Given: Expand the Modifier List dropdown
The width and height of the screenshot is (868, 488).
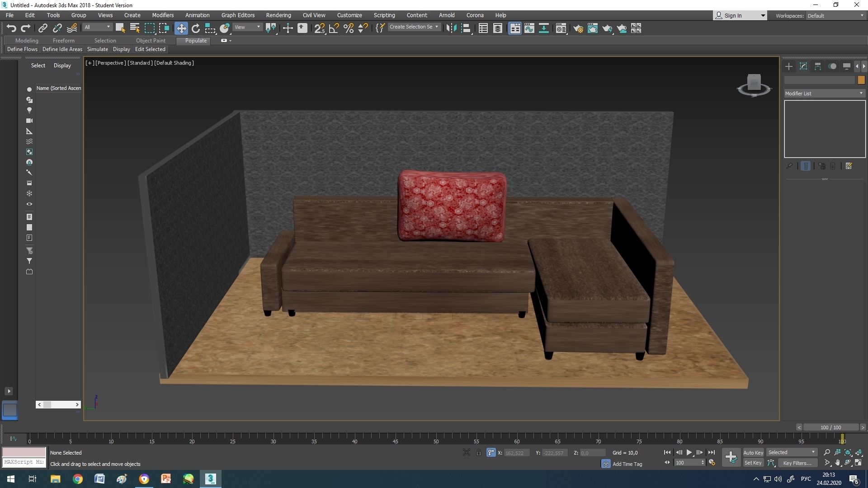Looking at the screenshot, I should point(824,93).
